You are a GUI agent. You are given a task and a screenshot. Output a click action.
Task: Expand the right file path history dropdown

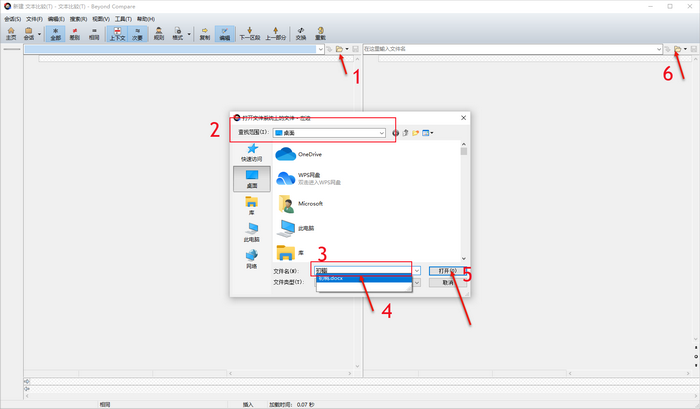(x=659, y=49)
